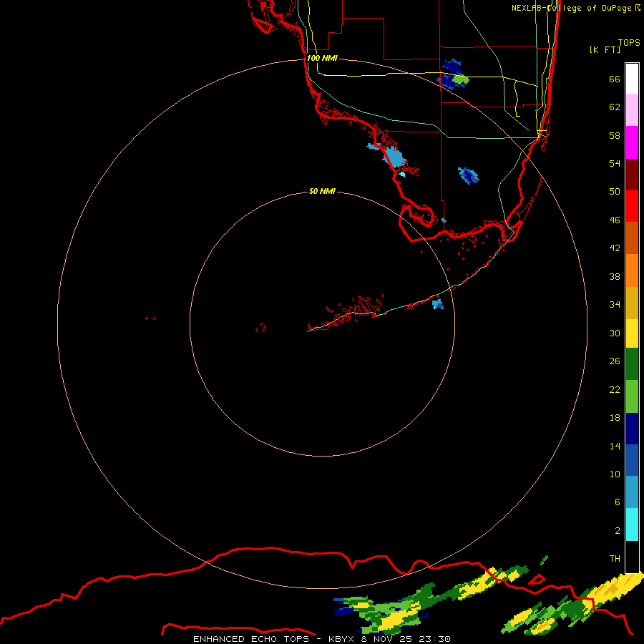Click the legend value 46
The width and height of the screenshot is (644, 644).
[615, 220]
